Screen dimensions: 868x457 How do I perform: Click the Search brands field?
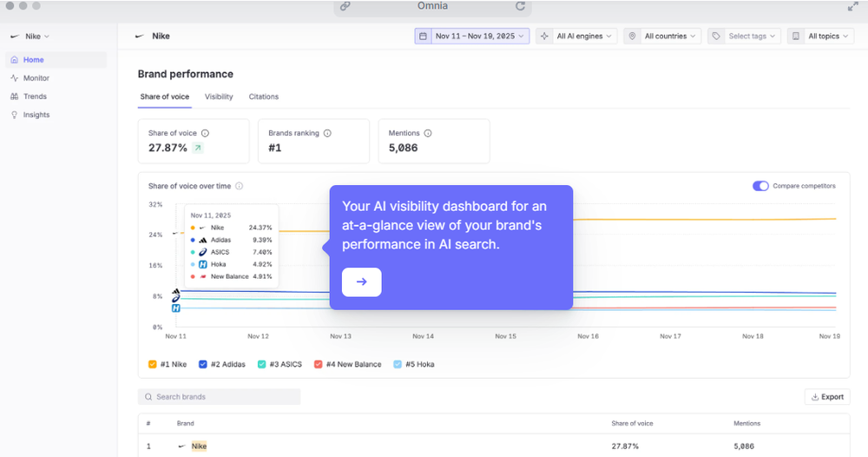(220, 397)
